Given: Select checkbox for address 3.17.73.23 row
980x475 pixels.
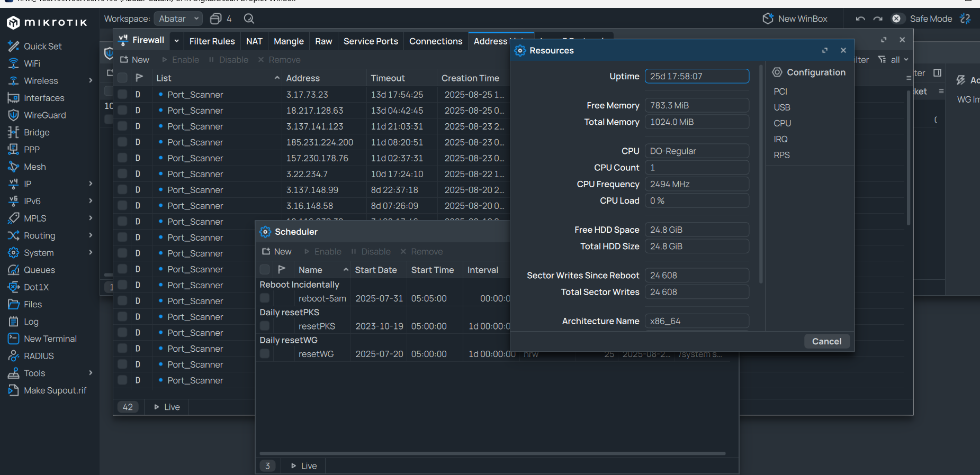Looking at the screenshot, I should 122,95.
